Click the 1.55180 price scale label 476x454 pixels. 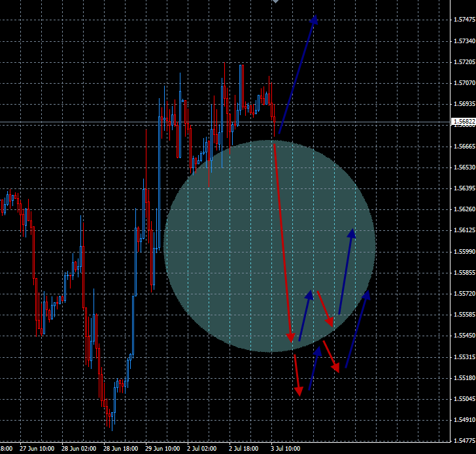(x=464, y=378)
